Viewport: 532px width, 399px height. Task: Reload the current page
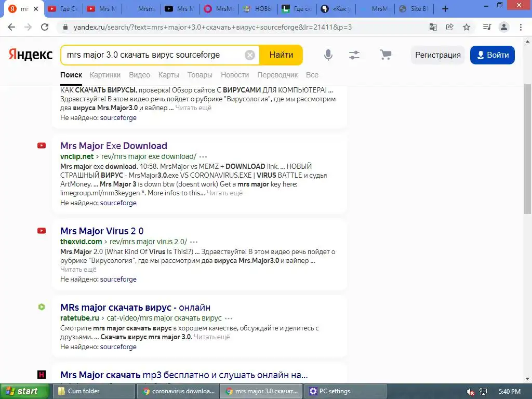[x=45, y=27]
